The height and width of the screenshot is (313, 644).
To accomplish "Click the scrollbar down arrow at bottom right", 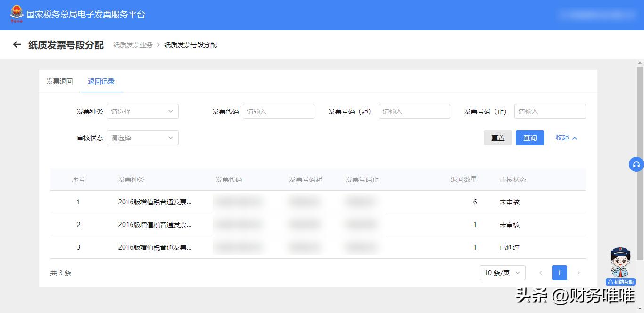I will (x=641, y=309).
